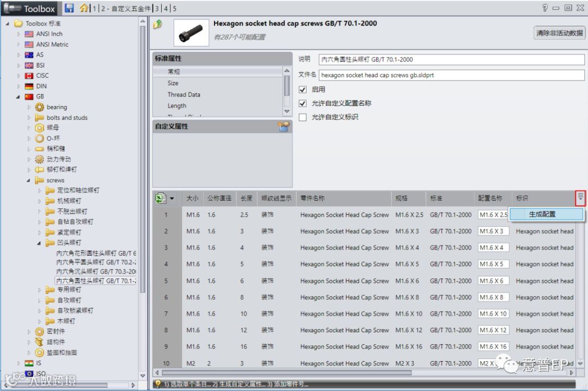Select the GB Chinese flag icon
The width and height of the screenshot is (588, 391).
(x=29, y=97)
